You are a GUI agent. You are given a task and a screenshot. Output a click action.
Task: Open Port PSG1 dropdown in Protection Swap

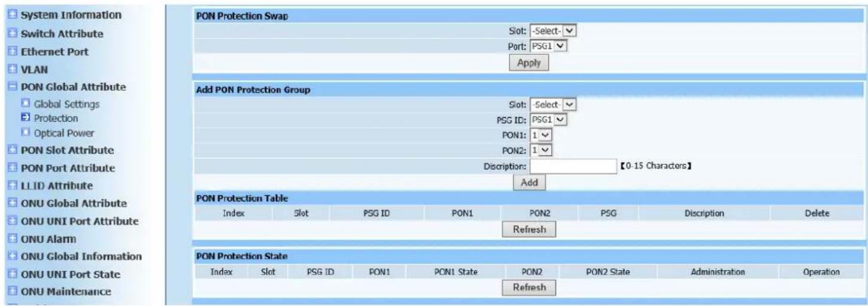coord(549,46)
